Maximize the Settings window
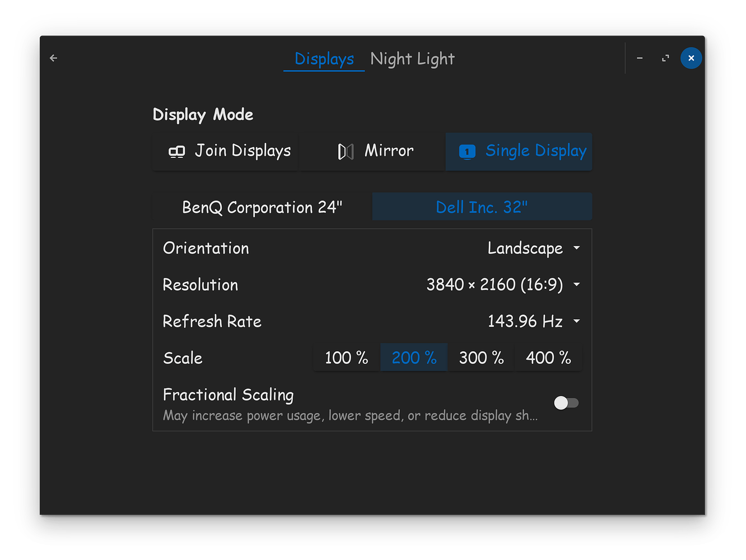Image resolution: width=746 pixels, height=560 pixels. 665,58
